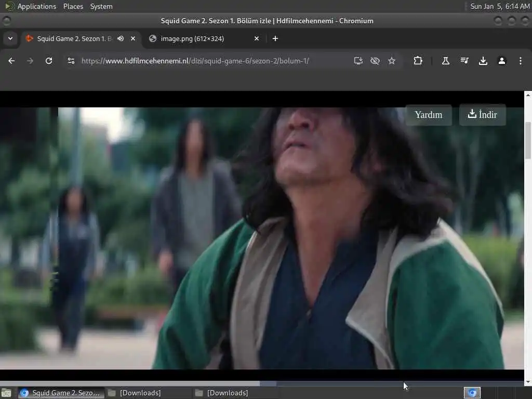Open the System menu
Screen dimensions: 532x399
(x=101, y=6)
